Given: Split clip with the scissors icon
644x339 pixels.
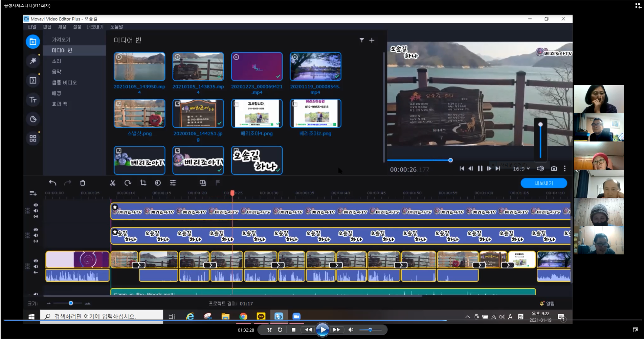Looking at the screenshot, I should [x=113, y=183].
